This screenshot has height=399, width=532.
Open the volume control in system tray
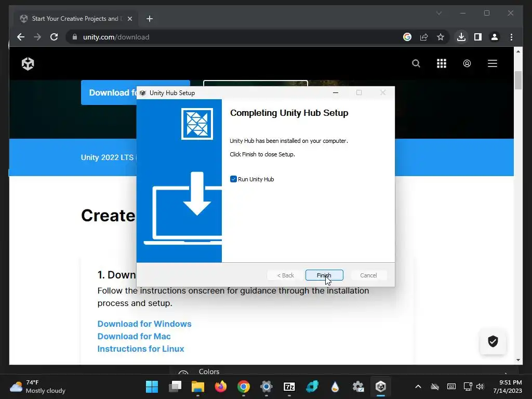tap(480, 387)
